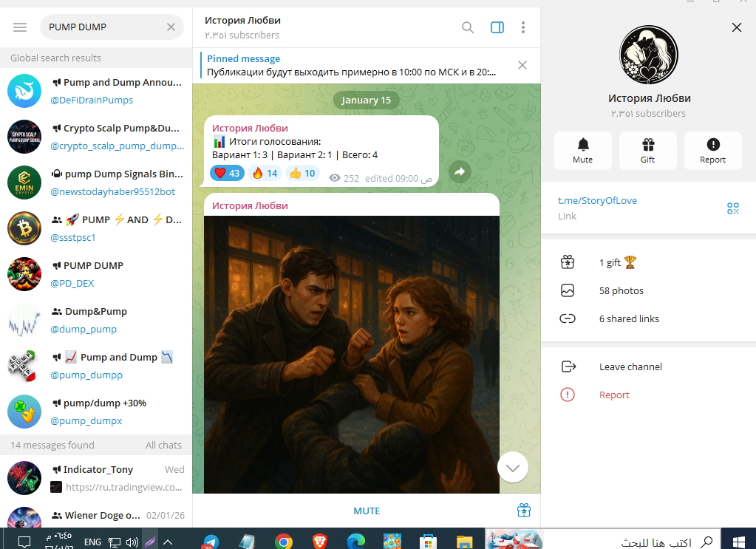Screen dimensions: 756x549
Task: Dismiss the pinned message bar
Action: (522, 65)
